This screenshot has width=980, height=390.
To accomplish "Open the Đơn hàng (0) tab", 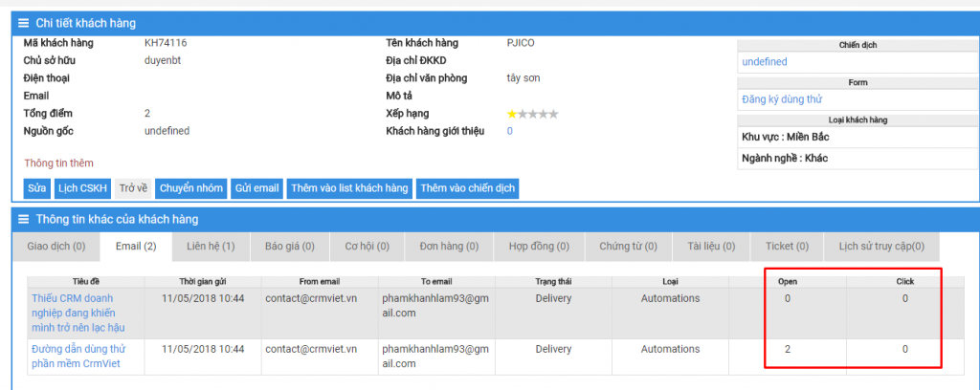I will (x=450, y=247).
